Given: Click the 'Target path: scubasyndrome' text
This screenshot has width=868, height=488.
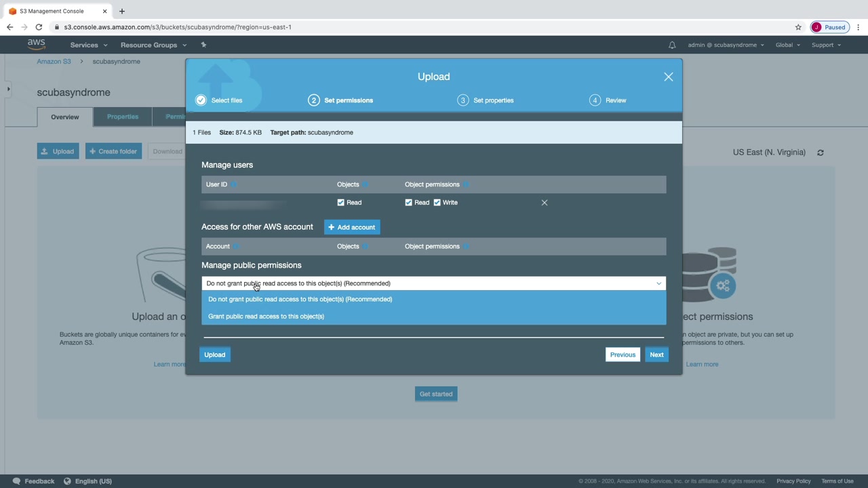Looking at the screenshot, I should [x=312, y=133].
